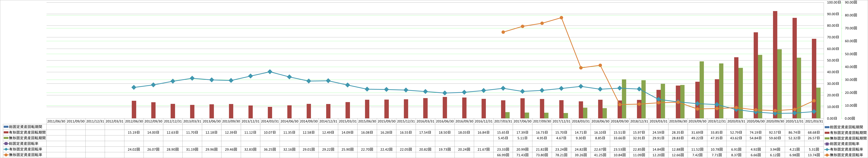Select the 2011/06/30 date column header
Viewport: 868px width, 158px height.
point(56,121)
